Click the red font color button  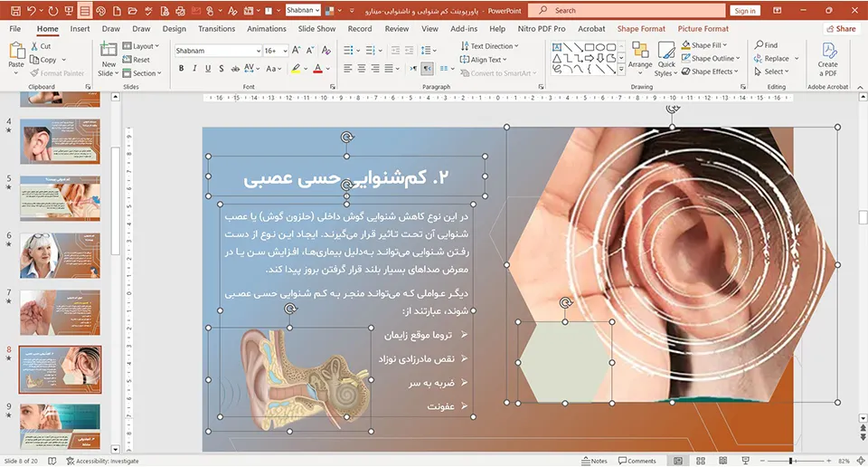(x=317, y=69)
